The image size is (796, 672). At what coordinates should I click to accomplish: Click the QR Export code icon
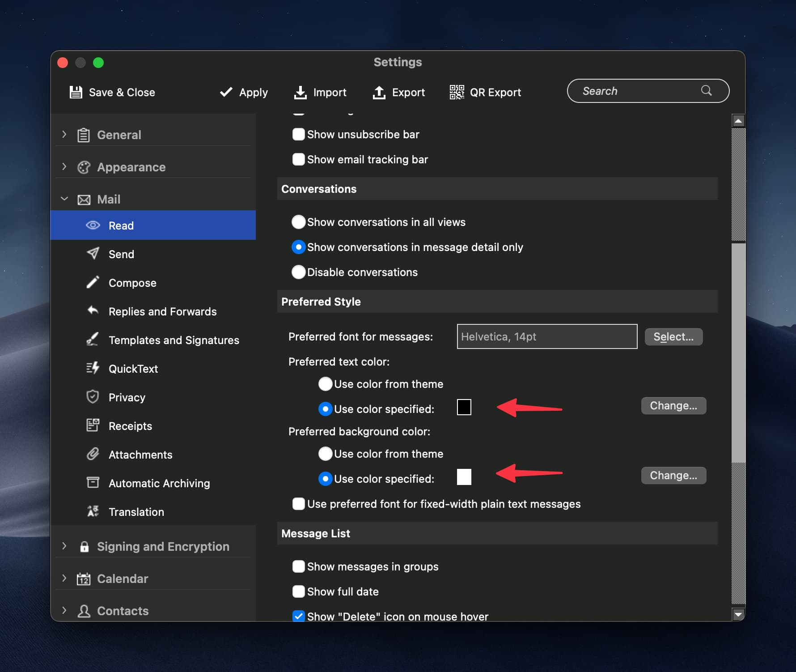coord(457,92)
